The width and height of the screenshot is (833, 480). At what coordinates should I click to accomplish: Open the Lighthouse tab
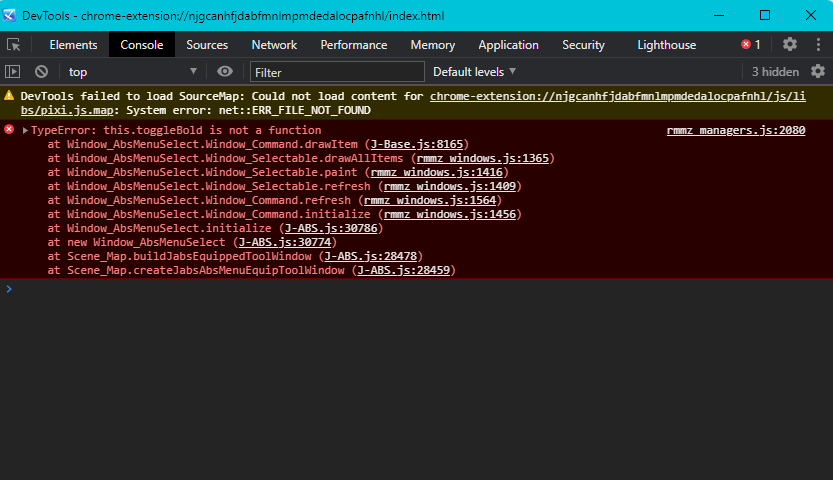click(667, 45)
